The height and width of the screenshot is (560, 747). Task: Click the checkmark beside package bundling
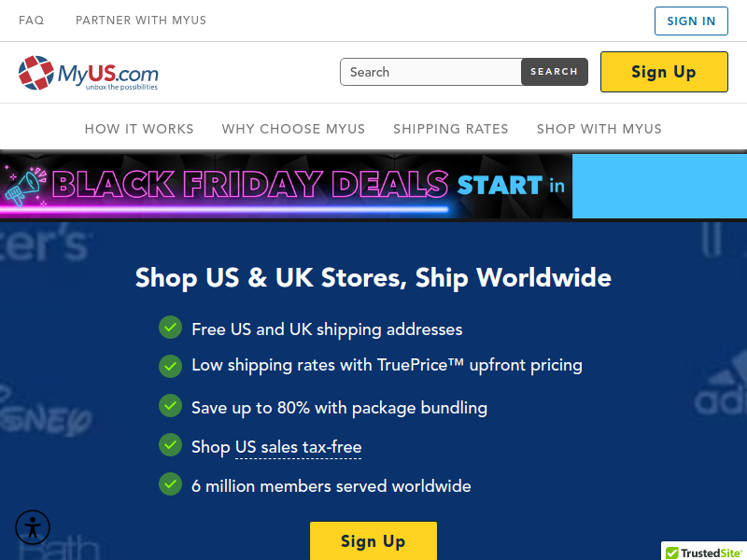click(x=170, y=406)
